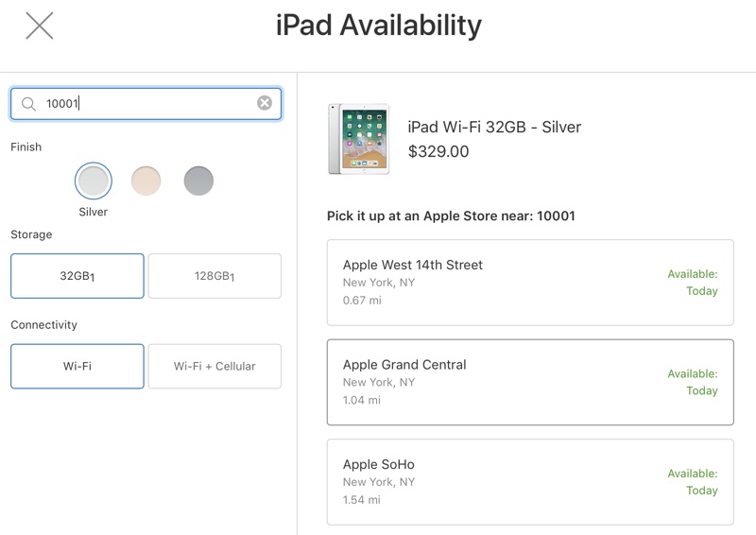Viewport: 756px width, 535px height.
Task: Select the Apple SoHo store
Action: (530, 482)
